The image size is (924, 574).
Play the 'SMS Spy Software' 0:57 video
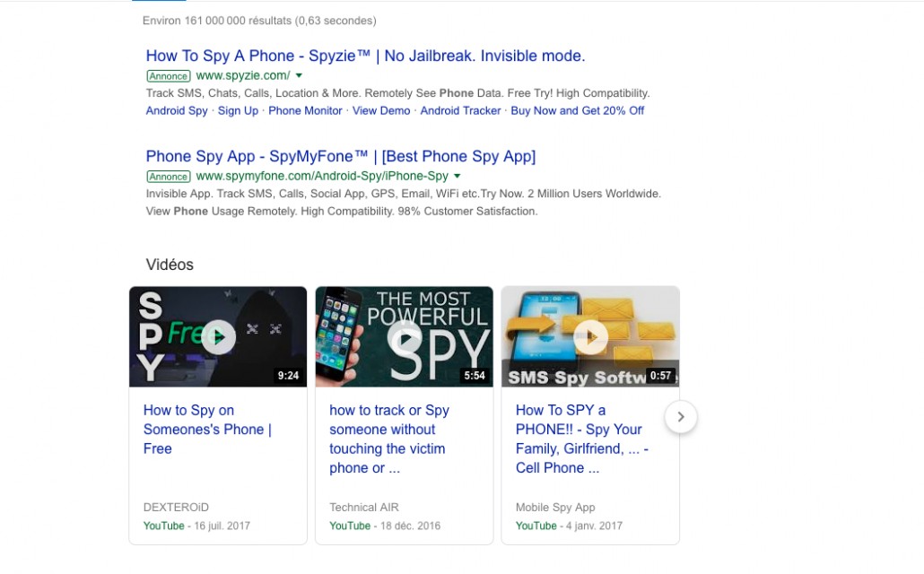(x=590, y=337)
